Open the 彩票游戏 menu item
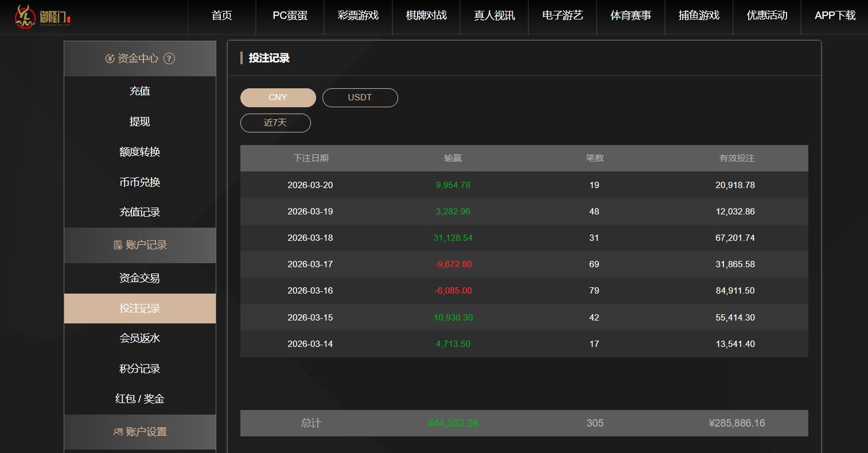The image size is (868, 453). pos(357,16)
